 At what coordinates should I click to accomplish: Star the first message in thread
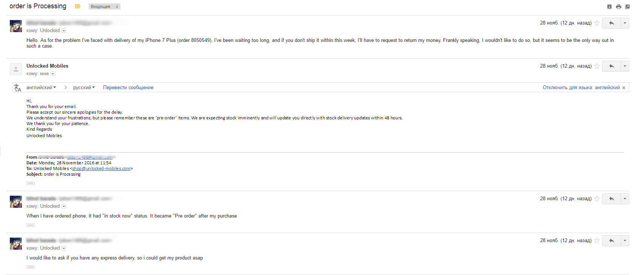point(597,23)
